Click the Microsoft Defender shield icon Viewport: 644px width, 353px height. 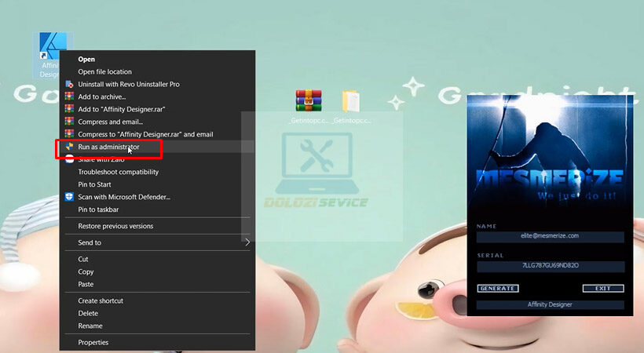pyautogui.click(x=69, y=197)
